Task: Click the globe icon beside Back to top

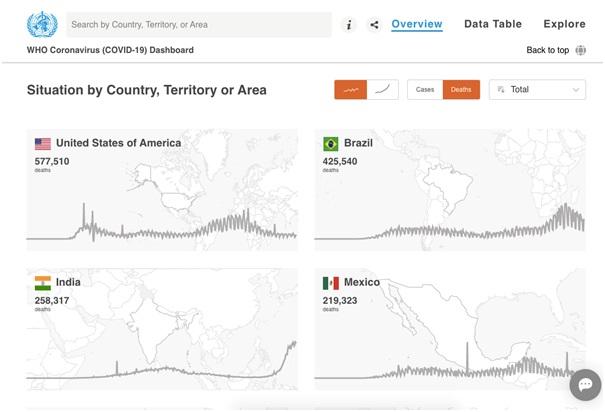Action: click(x=581, y=50)
